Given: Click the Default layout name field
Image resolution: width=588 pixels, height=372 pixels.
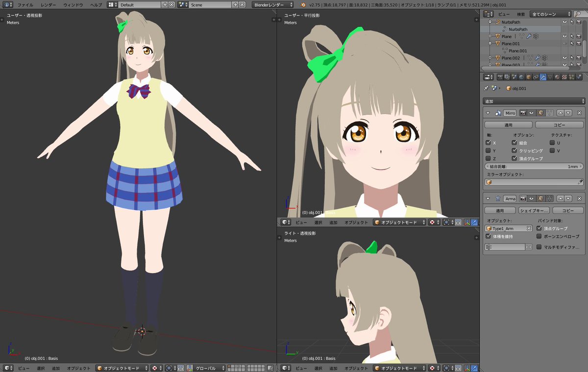Looking at the screenshot, I should click(139, 4).
